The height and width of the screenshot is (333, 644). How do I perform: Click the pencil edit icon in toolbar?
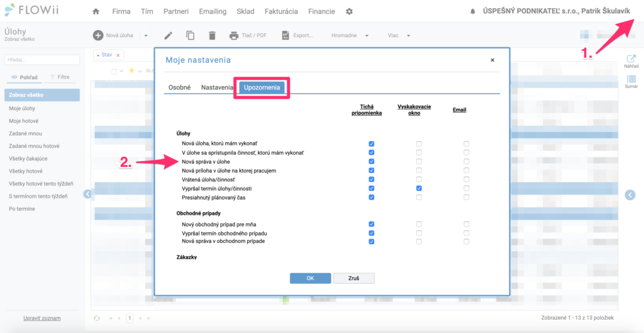[x=168, y=35]
